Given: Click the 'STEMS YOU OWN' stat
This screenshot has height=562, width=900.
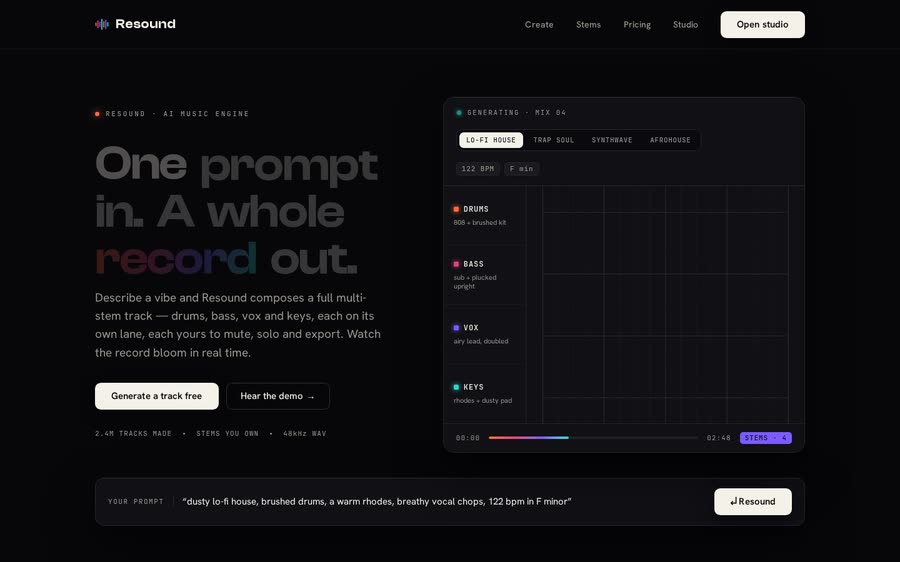Looking at the screenshot, I should [x=227, y=433].
